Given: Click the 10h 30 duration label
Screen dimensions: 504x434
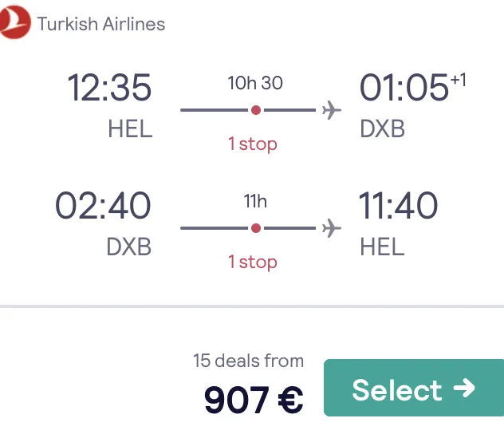Looking at the screenshot, I should click(255, 83).
